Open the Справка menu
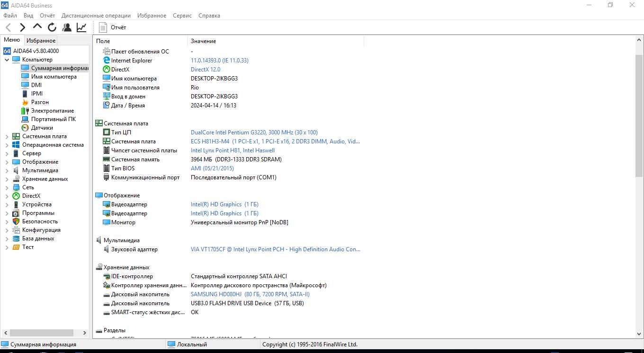The image size is (644, 353). tap(209, 16)
